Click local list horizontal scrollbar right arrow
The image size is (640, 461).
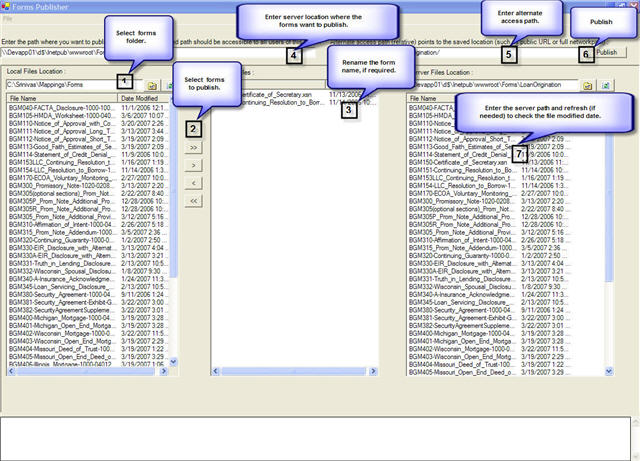tap(164, 371)
